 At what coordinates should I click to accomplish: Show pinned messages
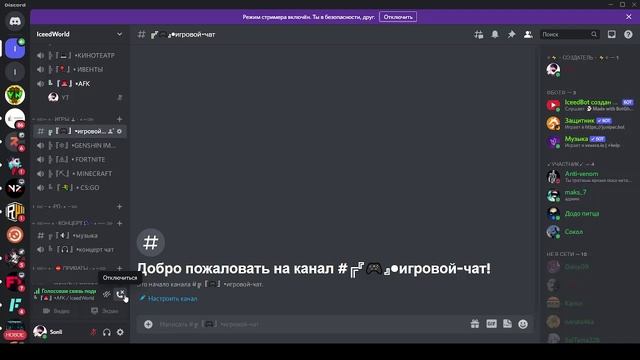(x=511, y=34)
